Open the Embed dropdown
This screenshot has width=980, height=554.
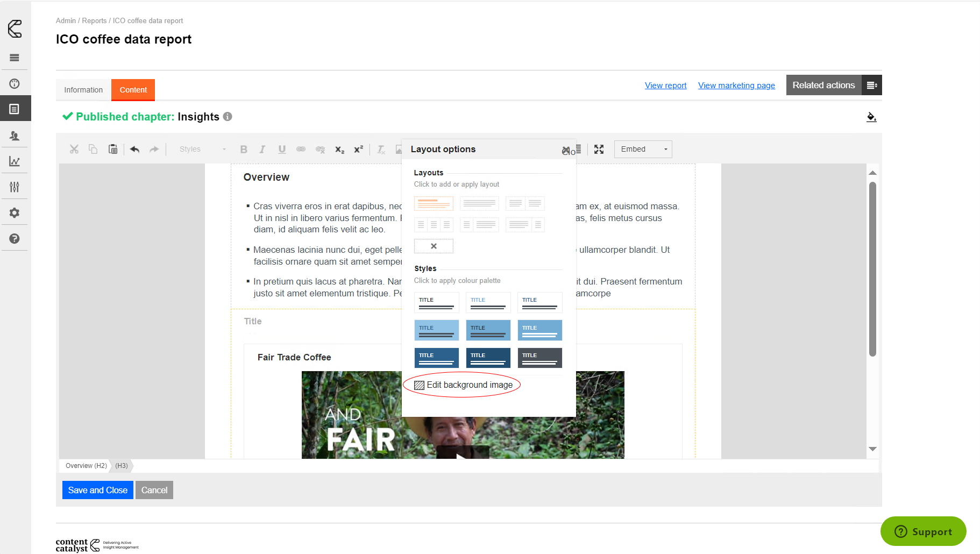coord(643,149)
